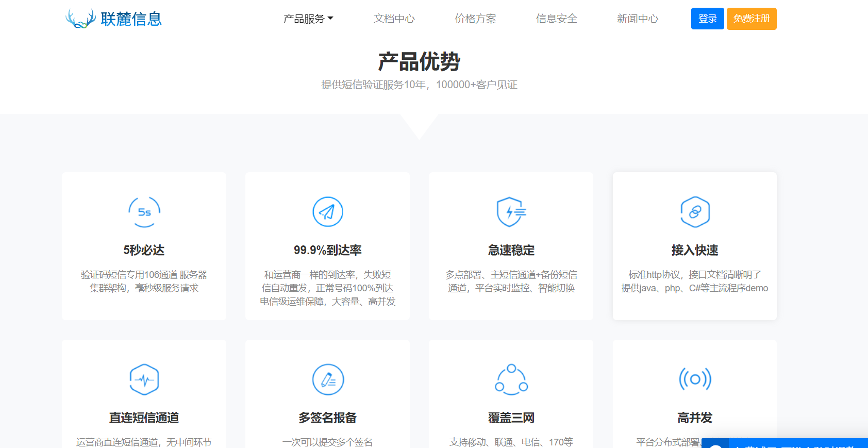This screenshot has width=868, height=448.
Task: Select the 多签名报备 heading
Action: [x=328, y=418]
